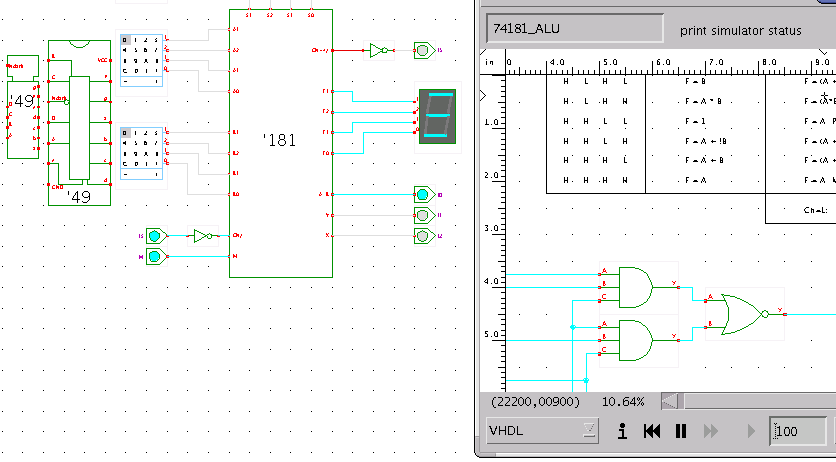Select the inverter gate at carry output
Image resolution: width=836 pixels, height=462 pixels.
(x=378, y=50)
